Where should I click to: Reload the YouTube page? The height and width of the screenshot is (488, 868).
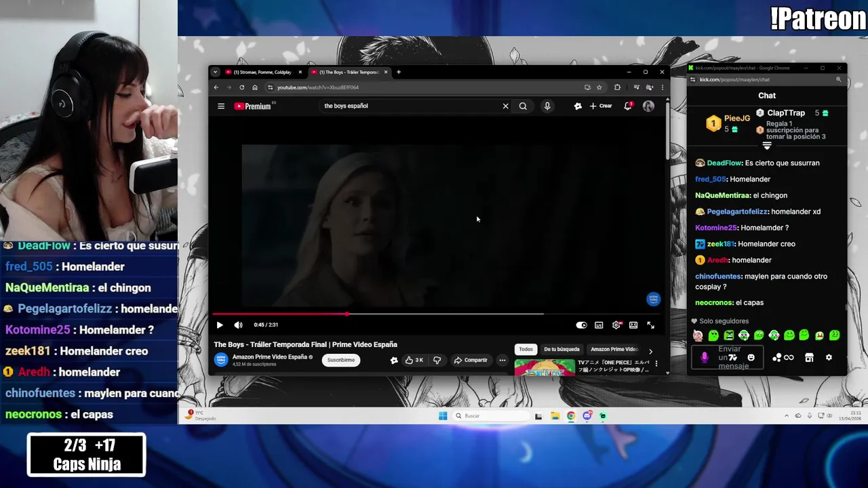(241, 87)
